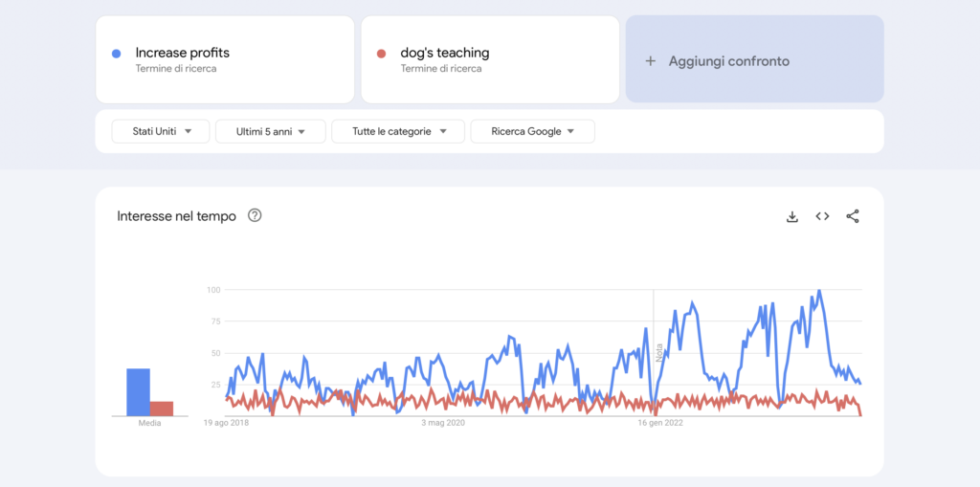Download the interest over time chart data
Viewport: 980px width, 487px height.
791,216
